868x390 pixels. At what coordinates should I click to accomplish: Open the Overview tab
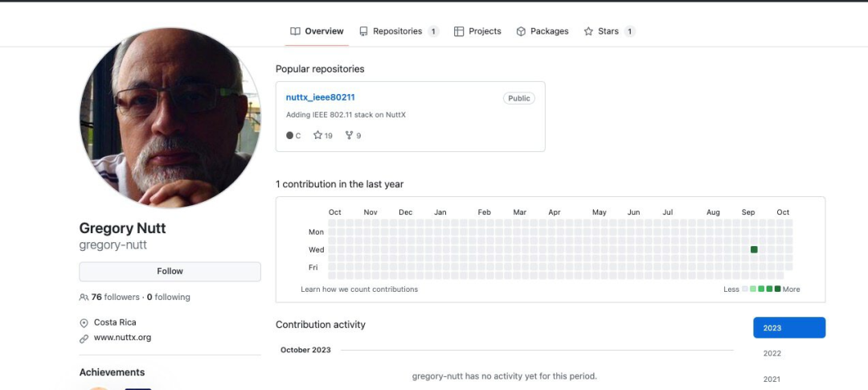click(317, 31)
